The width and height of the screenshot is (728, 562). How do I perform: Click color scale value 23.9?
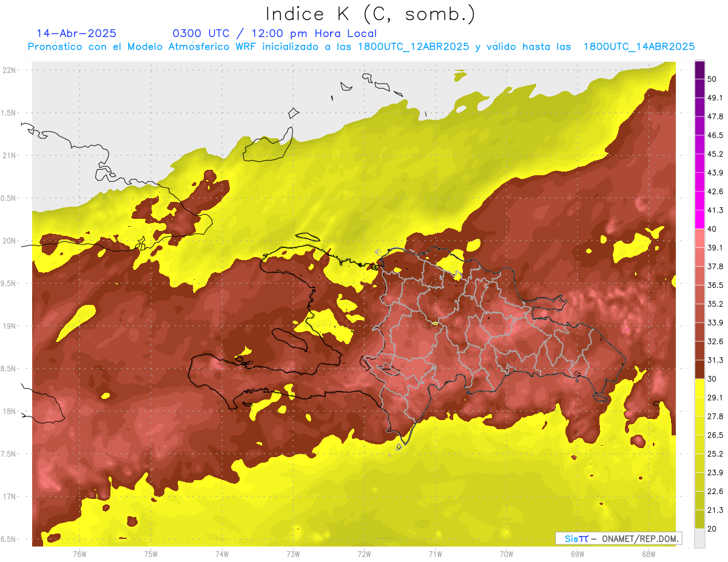click(x=715, y=473)
